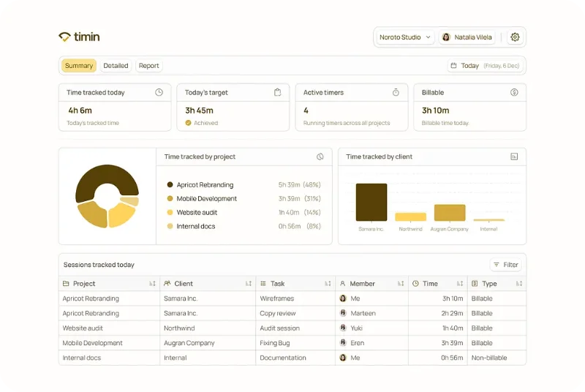Sort the sessions table by Project column
Screen dimensions: 585x392
(x=152, y=284)
